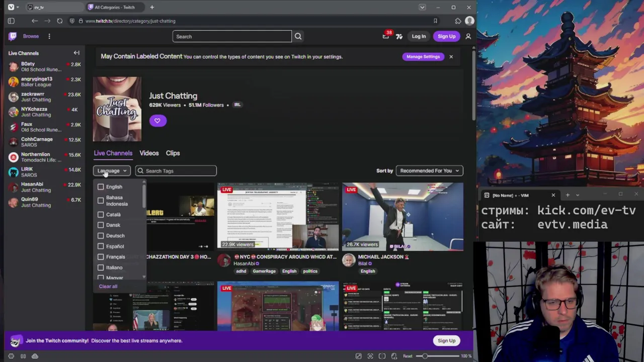Open the Twitch notifications inbox with 38 badge
Viewport: 644px width, 362px height.
click(386, 36)
